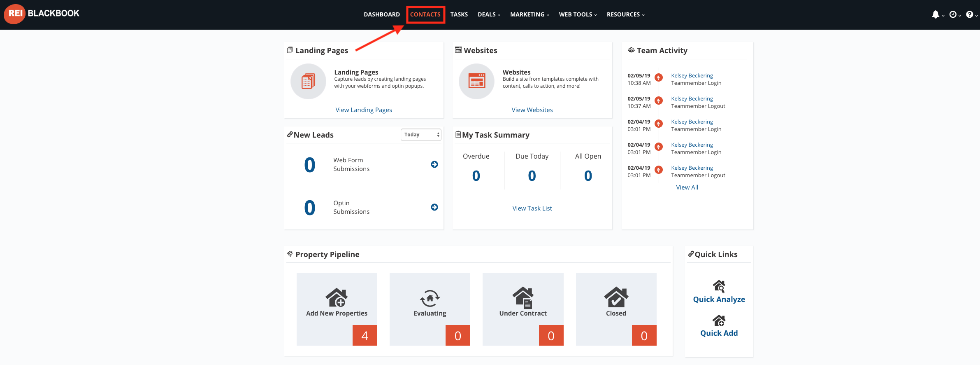Click the Team Activity header icon
This screenshot has width=980, height=365.
click(x=631, y=50)
